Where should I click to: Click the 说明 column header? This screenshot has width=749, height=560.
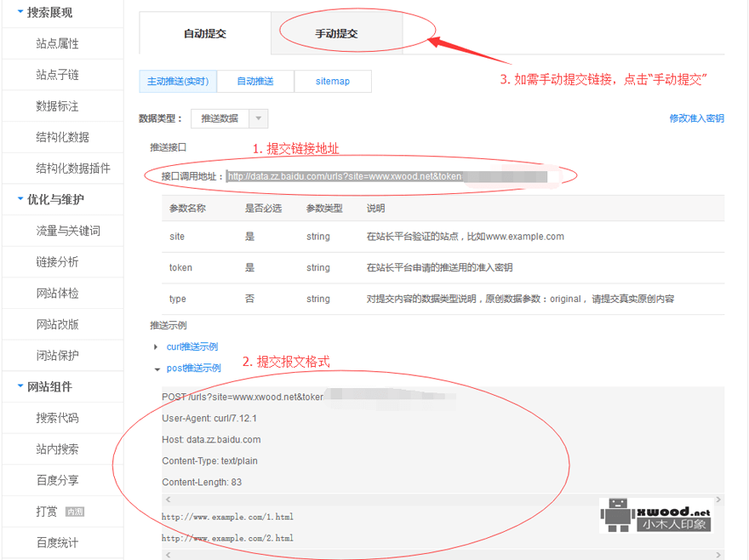[376, 209]
